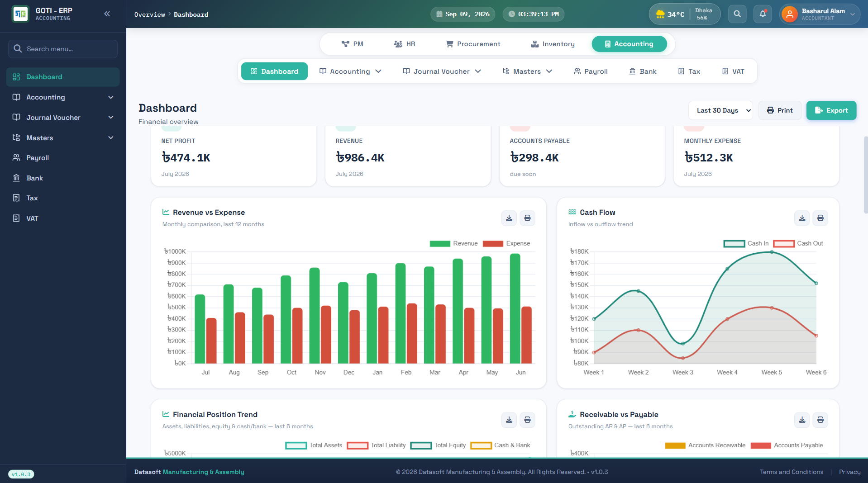This screenshot has height=483, width=868.
Task: Open the Privacy link
Action: click(849, 472)
